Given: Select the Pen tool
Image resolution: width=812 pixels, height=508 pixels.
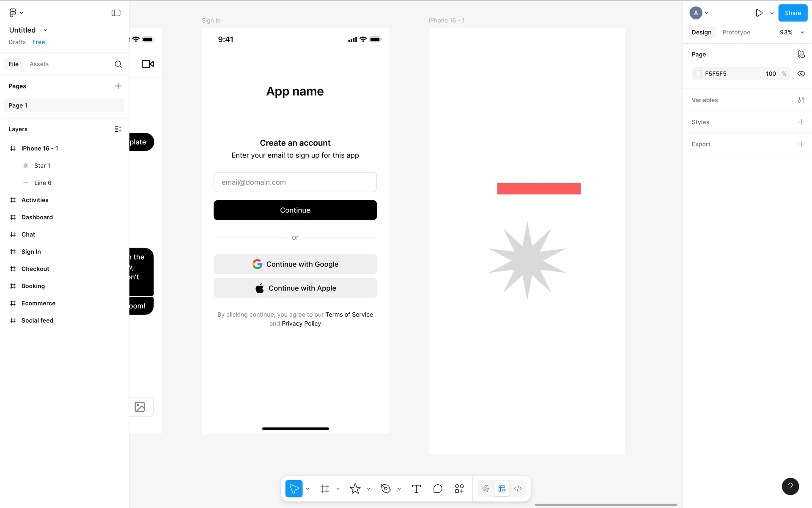Looking at the screenshot, I should (x=385, y=489).
